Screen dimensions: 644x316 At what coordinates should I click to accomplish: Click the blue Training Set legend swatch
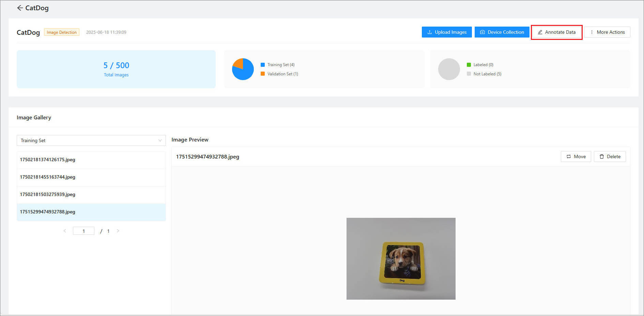tap(263, 65)
